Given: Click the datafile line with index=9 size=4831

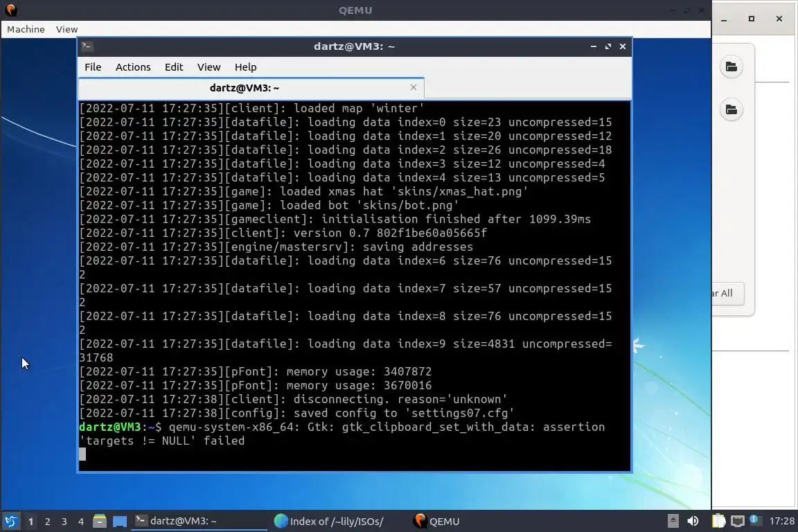Looking at the screenshot, I should [x=346, y=351].
